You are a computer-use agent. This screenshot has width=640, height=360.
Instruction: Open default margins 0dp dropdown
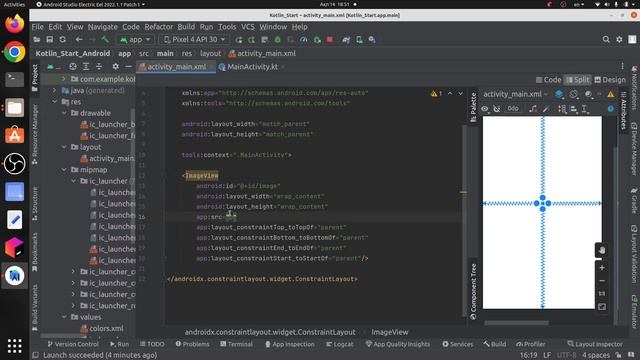pyautogui.click(x=513, y=109)
